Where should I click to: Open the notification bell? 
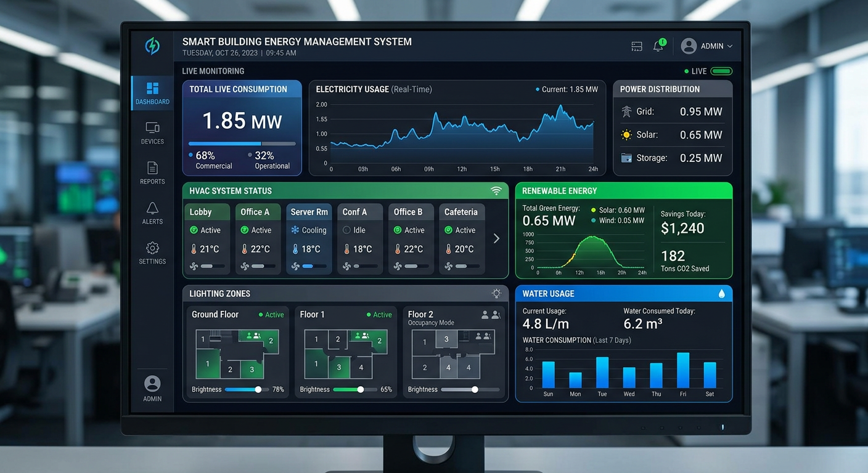(658, 46)
